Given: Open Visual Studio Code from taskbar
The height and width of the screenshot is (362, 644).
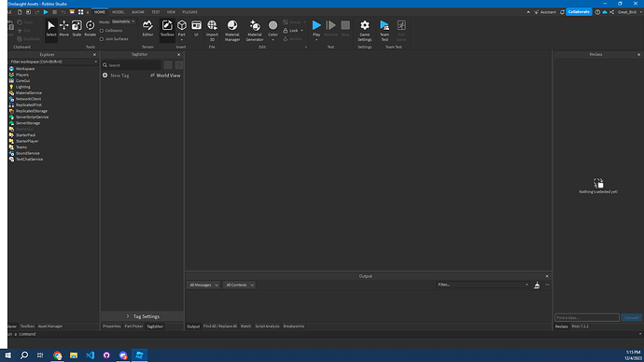Looking at the screenshot, I should [x=90, y=355].
